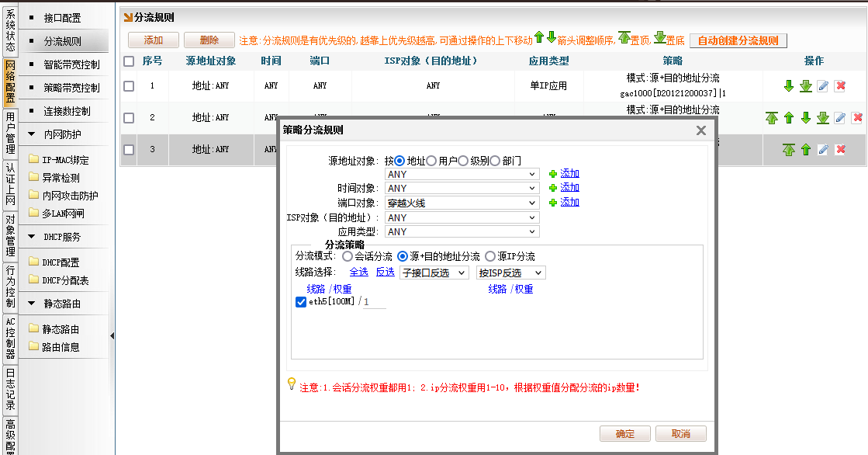Send rule 1 to the bottom
The height and width of the screenshot is (455, 868).
coord(806,86)
